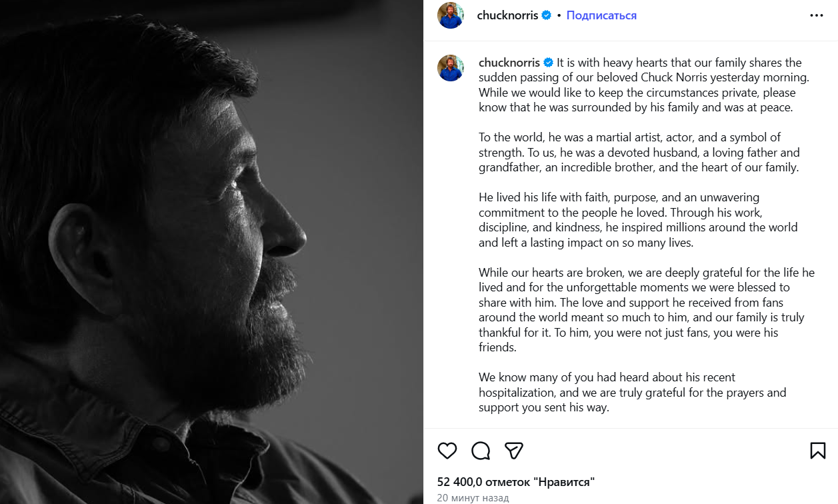View who liked via "52 400,0 отметок Нравится"
Image resolution: width=838 pixels, height=504 pixels.
(516, 481)
